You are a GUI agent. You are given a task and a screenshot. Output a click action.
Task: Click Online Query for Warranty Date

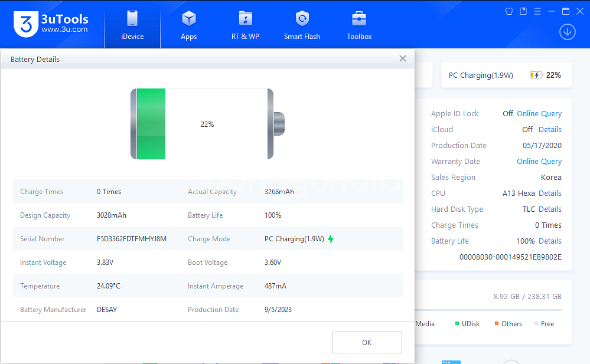[x=539, y=162]
